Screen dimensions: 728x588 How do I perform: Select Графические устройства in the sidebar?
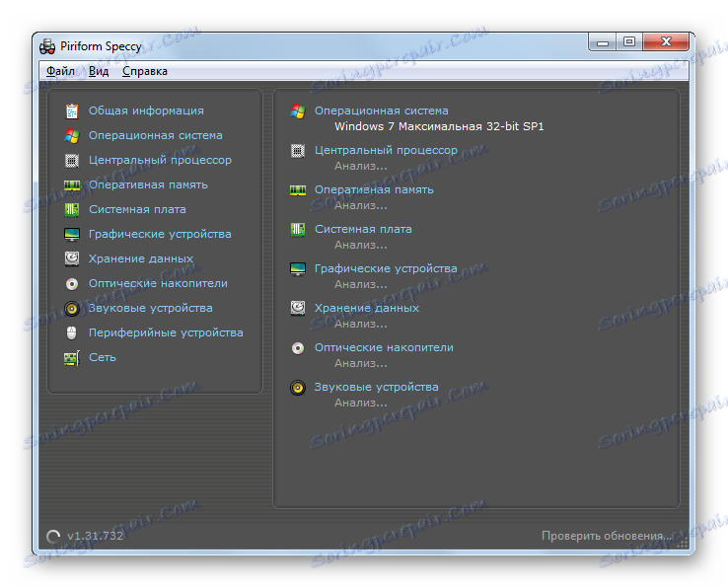click(x=160, y=234)
